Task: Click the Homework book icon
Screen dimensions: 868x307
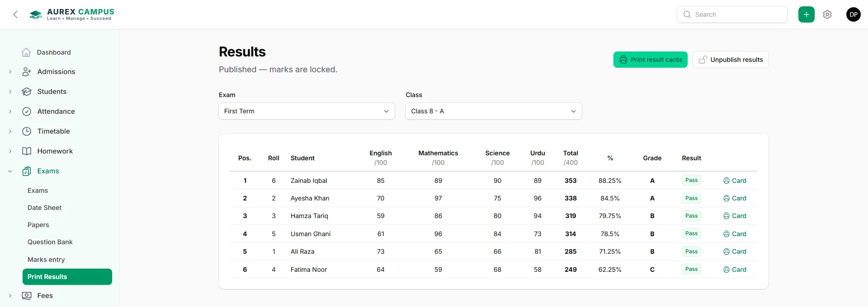Action: tap(27, 151)
